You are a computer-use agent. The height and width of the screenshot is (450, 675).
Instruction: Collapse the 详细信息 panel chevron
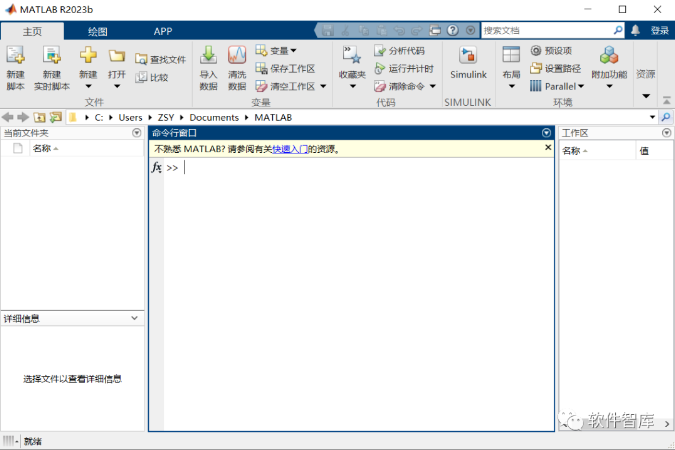click(134, 318)
